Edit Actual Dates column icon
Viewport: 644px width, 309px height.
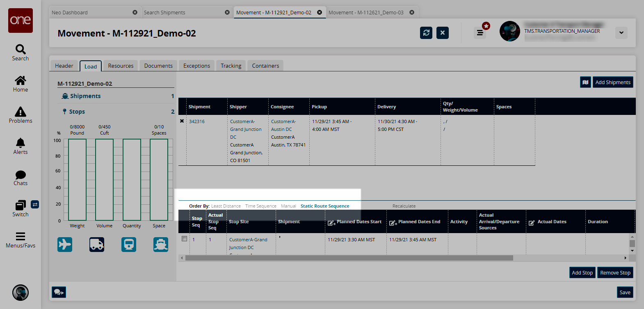tap(532, 222)
